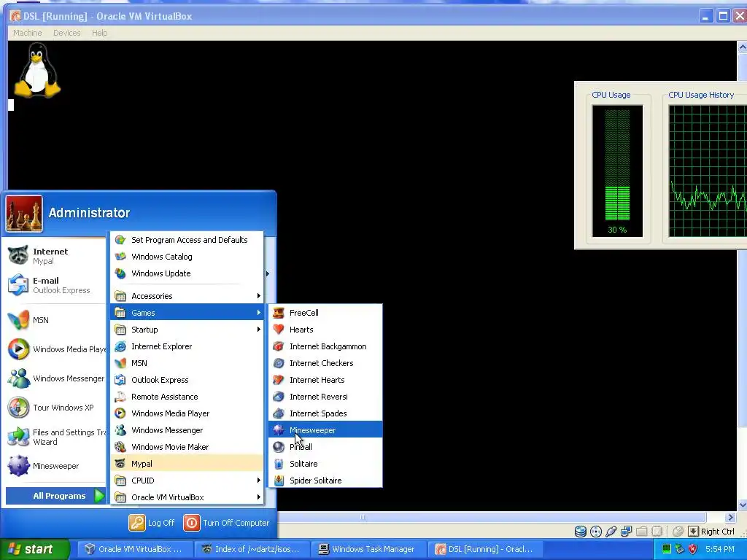Click the Administrator user picture
Screen dimensions: 747x560
point(24,214)
